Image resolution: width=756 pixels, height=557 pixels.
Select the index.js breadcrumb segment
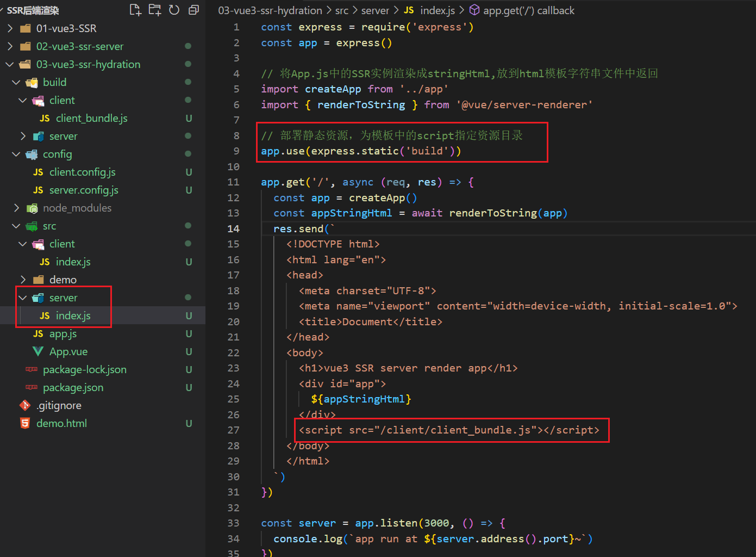[x=438, y=10]
